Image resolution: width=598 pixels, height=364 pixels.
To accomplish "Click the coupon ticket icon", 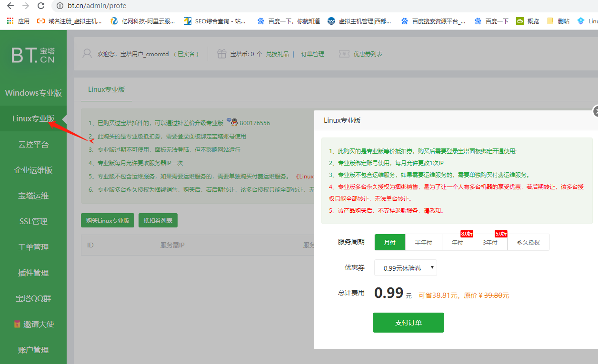I will [x=344, y=54].
